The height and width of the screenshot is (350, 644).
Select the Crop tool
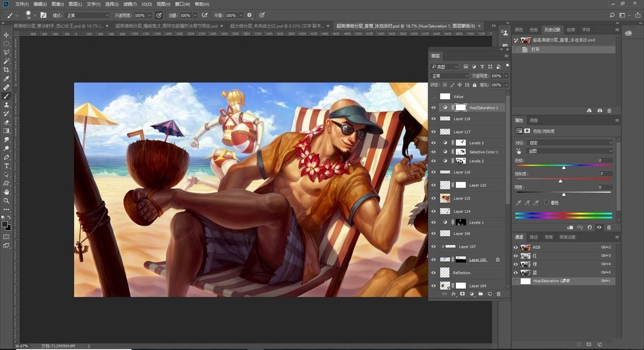(x=6, y=70)
